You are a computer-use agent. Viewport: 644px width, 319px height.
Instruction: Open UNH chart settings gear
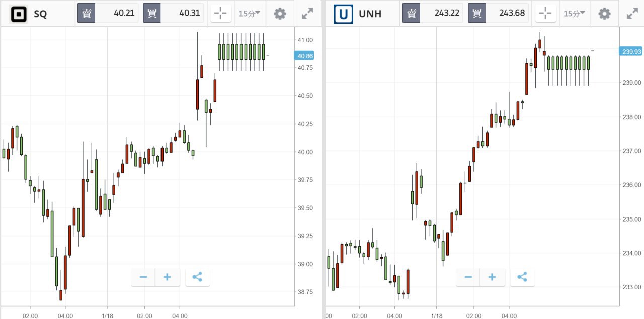point(604,14)
